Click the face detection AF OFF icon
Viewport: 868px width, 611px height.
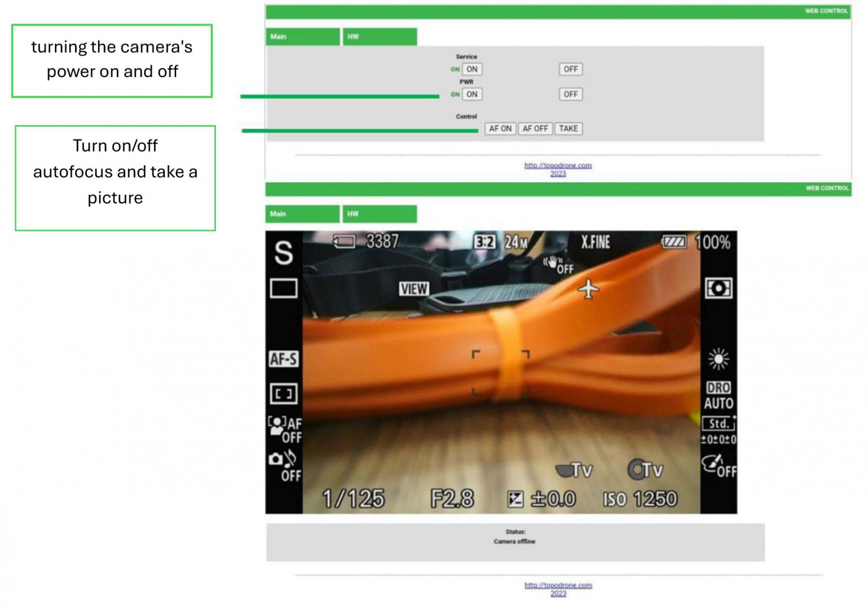[285, 430]
